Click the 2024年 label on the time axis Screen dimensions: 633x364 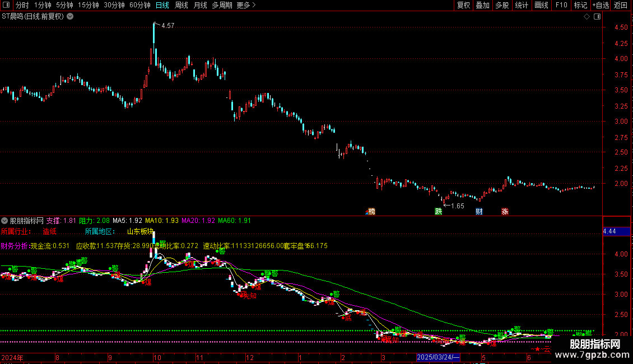12,357
